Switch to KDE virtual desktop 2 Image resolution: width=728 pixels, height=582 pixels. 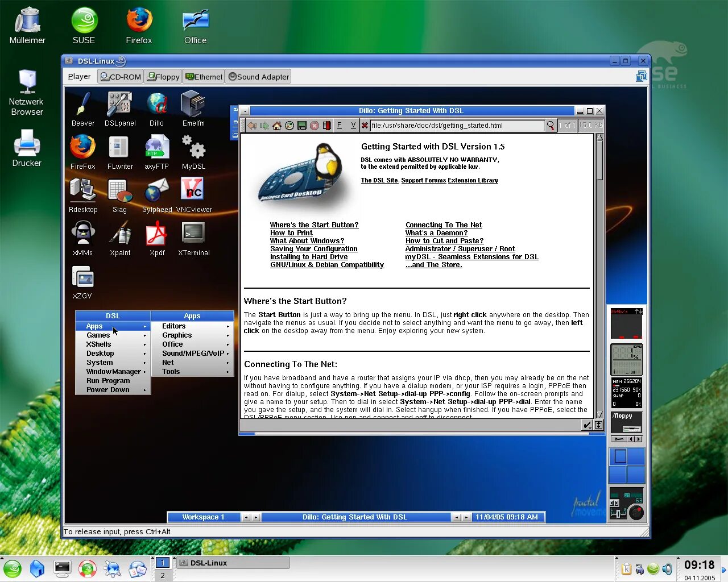[x=163, y=575]
